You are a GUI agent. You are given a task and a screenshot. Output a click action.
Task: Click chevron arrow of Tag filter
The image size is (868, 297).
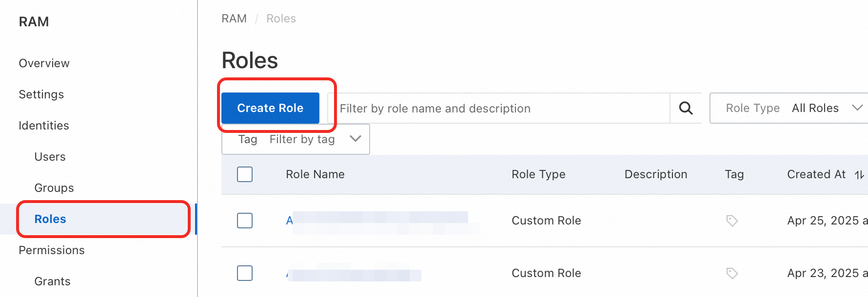coord(355,139)
